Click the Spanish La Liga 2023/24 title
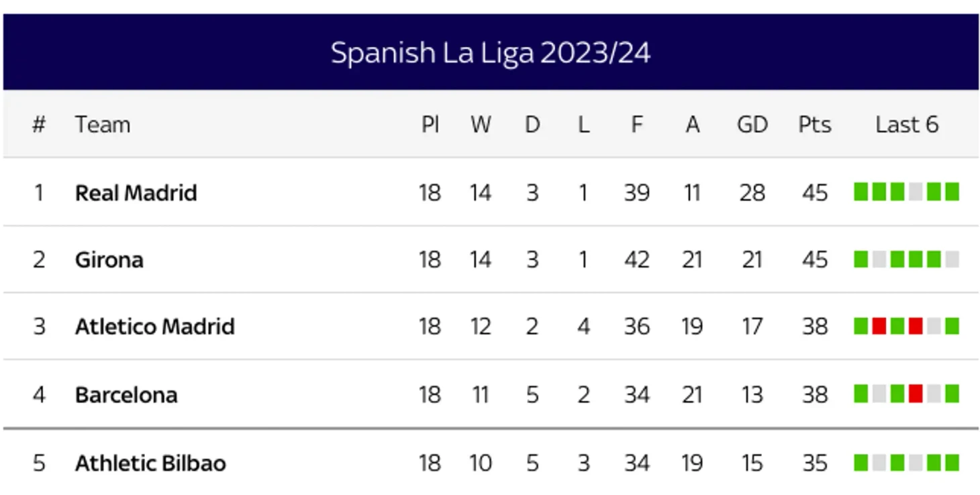The image size is (980, 495). point(491,53)
